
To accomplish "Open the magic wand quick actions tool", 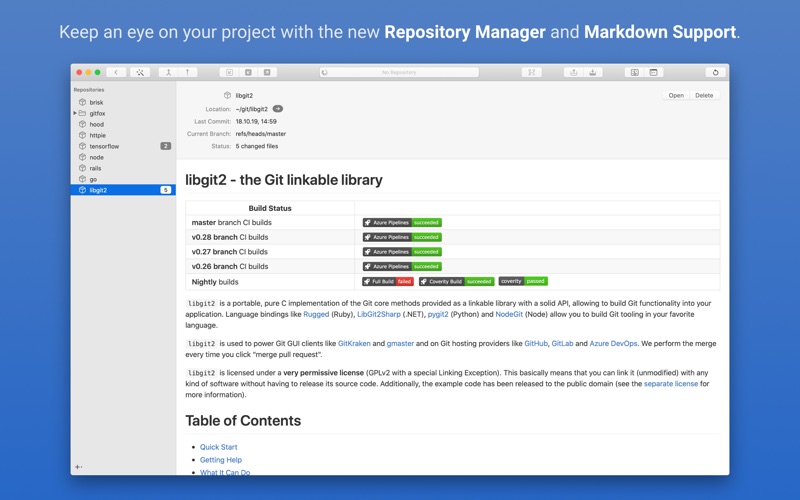I will coord(140,72).
